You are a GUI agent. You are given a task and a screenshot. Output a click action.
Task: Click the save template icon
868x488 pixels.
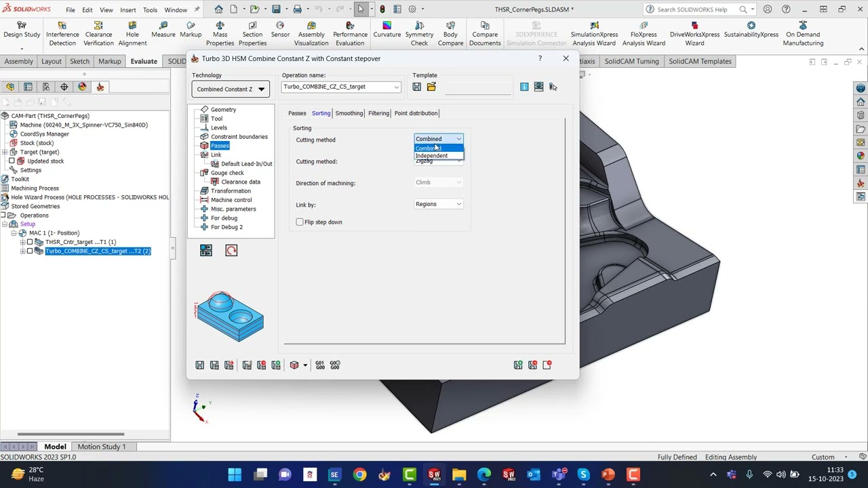coord(416,87)
